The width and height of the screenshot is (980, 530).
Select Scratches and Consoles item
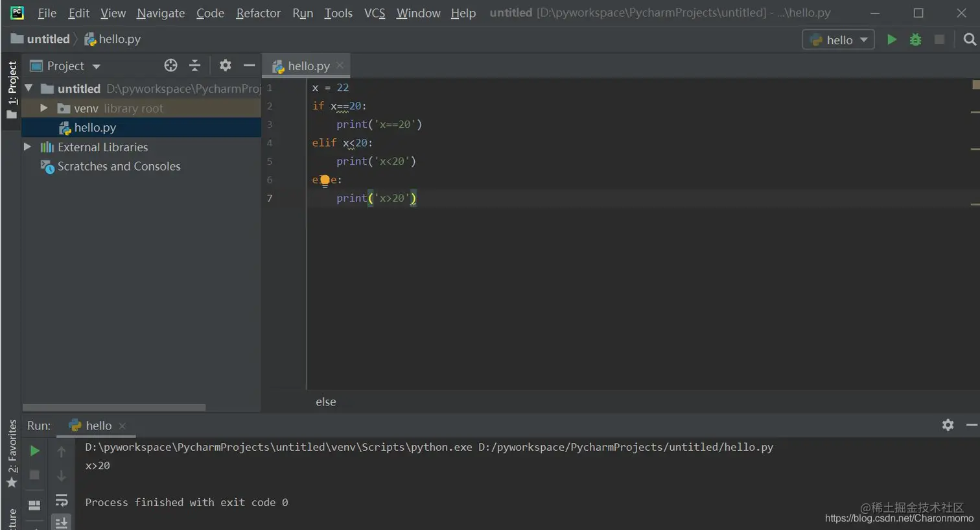[x=111, y=166]
